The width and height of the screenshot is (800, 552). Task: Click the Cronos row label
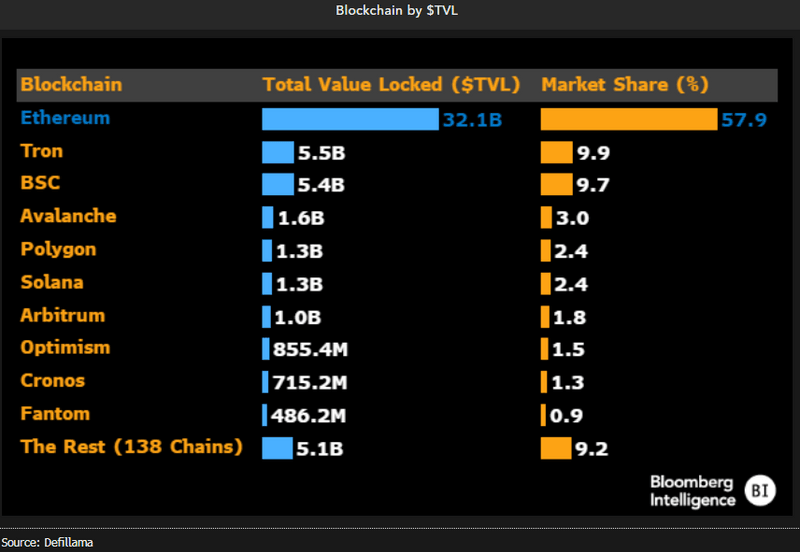[x=53, y=381]
